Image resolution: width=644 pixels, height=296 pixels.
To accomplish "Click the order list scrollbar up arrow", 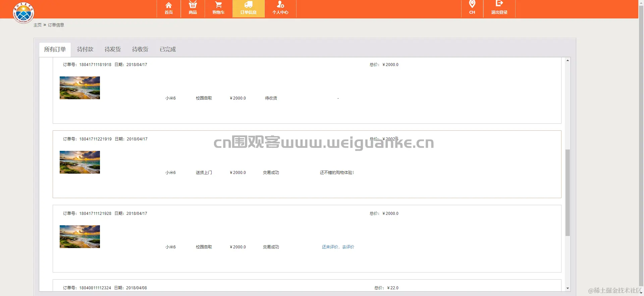I will (568, 60).
